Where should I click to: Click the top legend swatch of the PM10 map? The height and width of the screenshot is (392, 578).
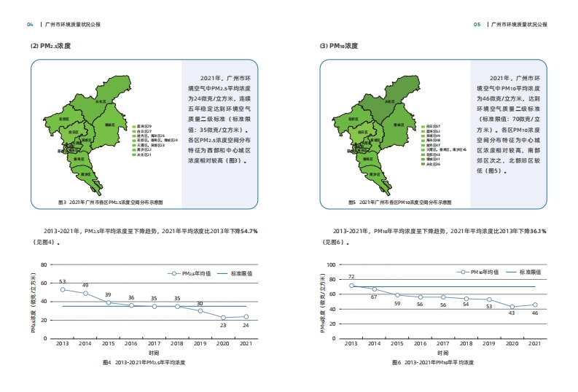[x=424, y=125]
